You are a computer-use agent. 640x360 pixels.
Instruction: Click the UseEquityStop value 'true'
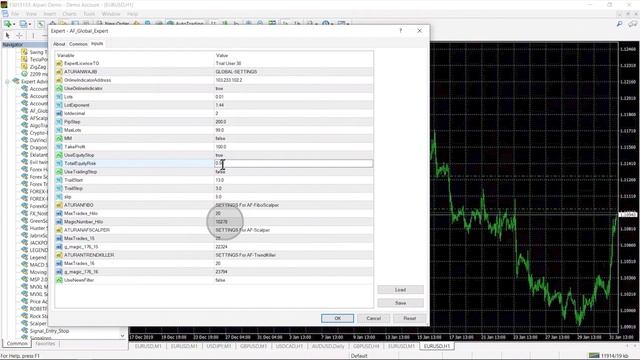tap(220, 155)
